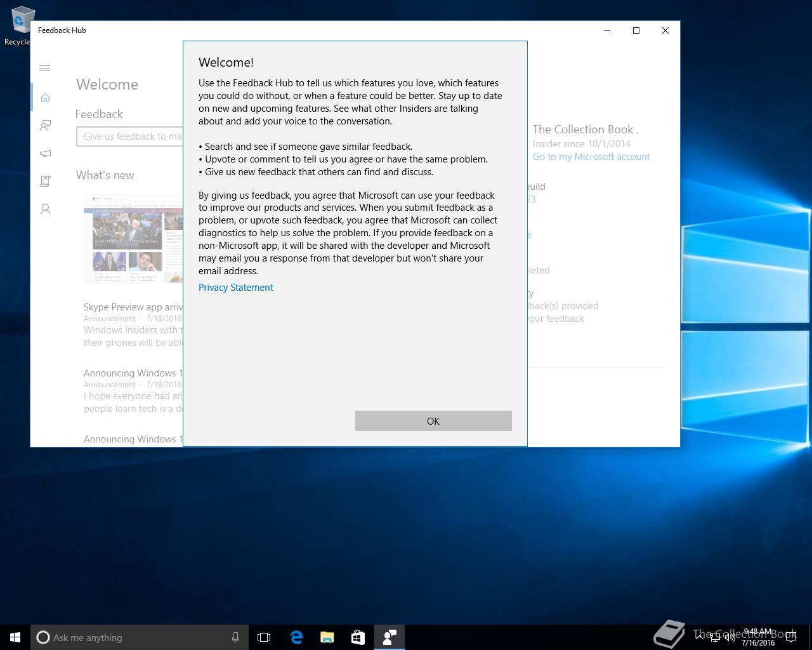This screenshot has height=650, width=812.
Task: Open Announcements megaphone icon in sidebar
Action: [x=45, y=154]
